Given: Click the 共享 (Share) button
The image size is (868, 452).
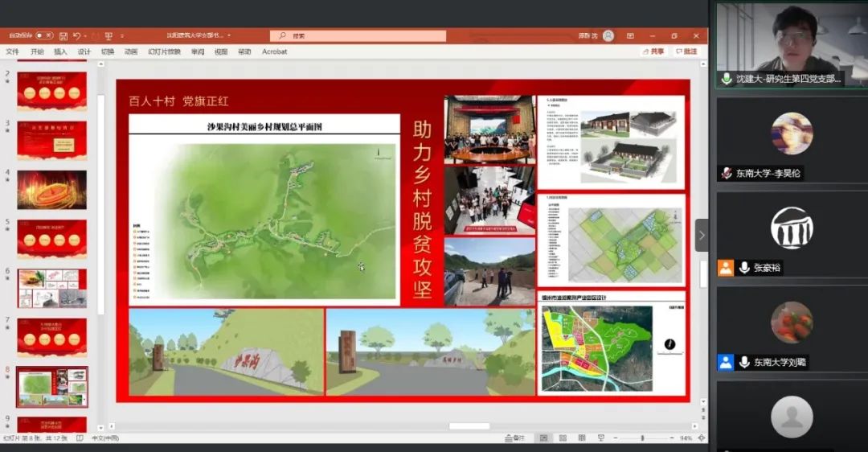Looking at the screenshot, I should pos(653,51).
